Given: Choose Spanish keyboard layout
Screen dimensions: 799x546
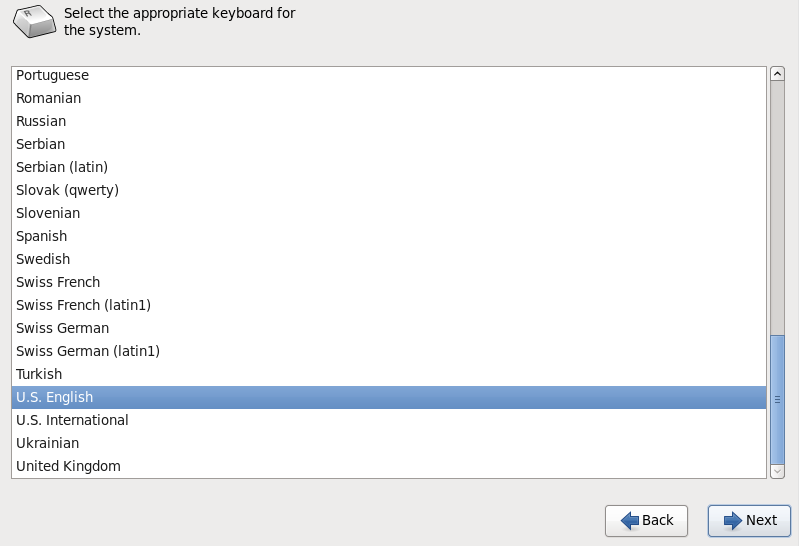Looking at the screenshot, I should pos(41,236).
